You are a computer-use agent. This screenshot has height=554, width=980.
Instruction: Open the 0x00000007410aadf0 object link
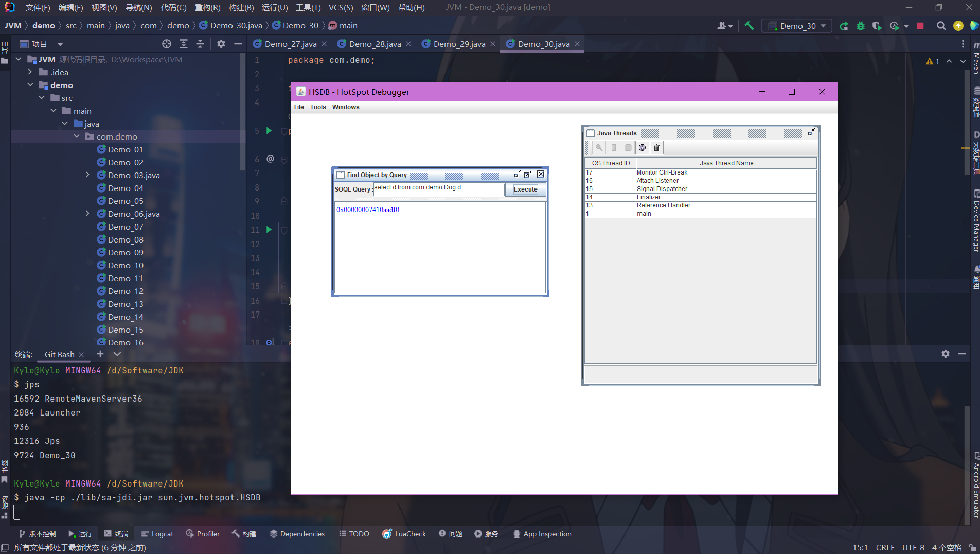coord(367,210)
